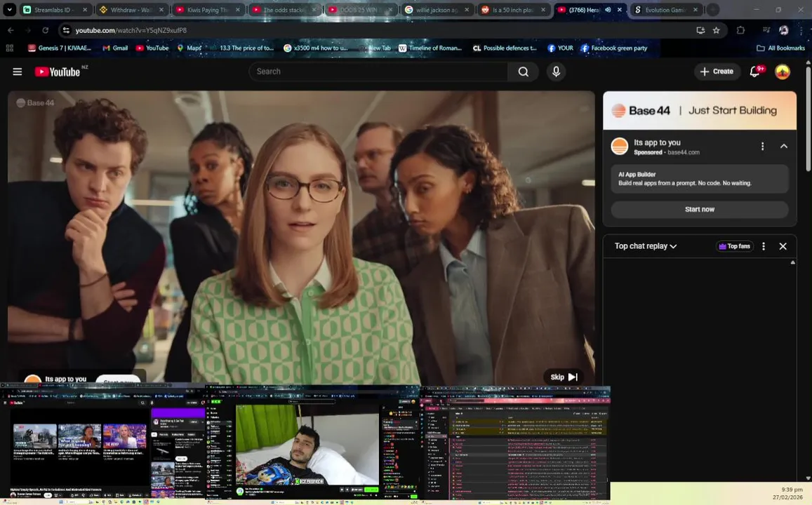Switch to the willie jackson search tab
This screenshot has width=812, height=505.
pos(437,10)
